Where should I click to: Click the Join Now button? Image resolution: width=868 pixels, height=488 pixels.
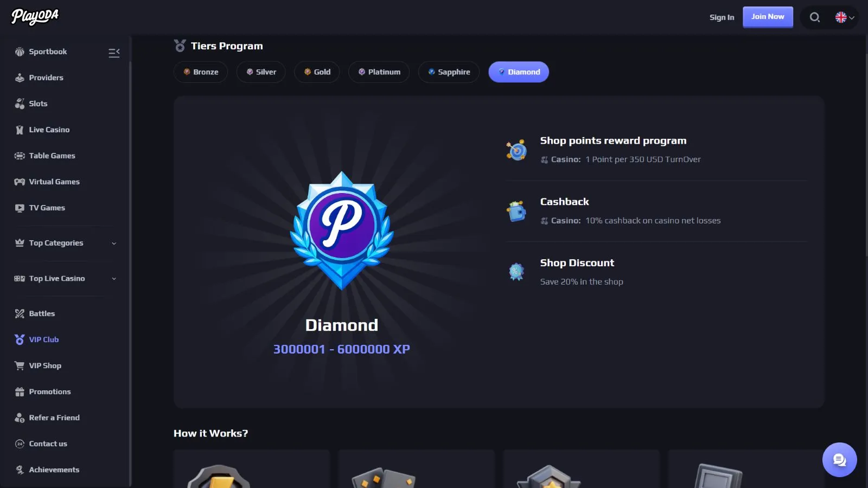pos(768,17)
